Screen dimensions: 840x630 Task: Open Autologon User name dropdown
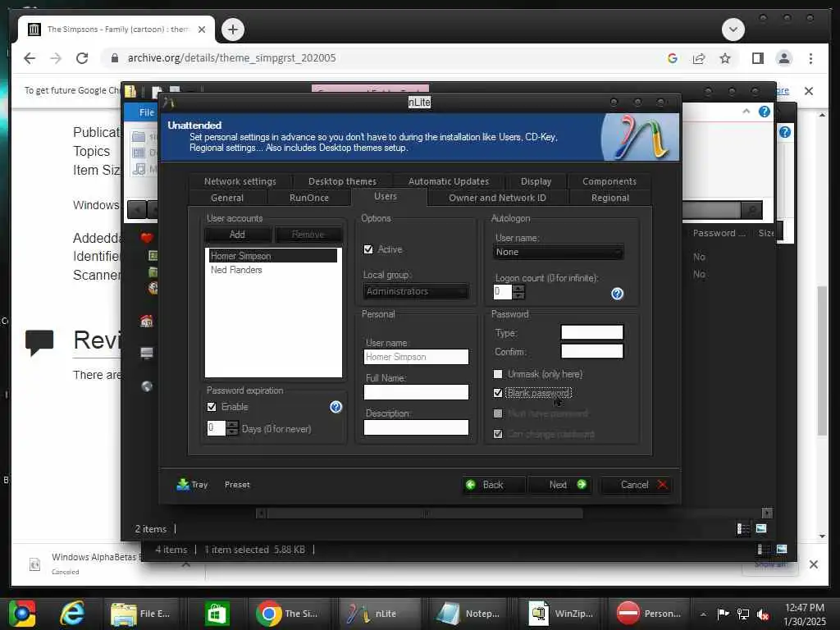point(558,252)
